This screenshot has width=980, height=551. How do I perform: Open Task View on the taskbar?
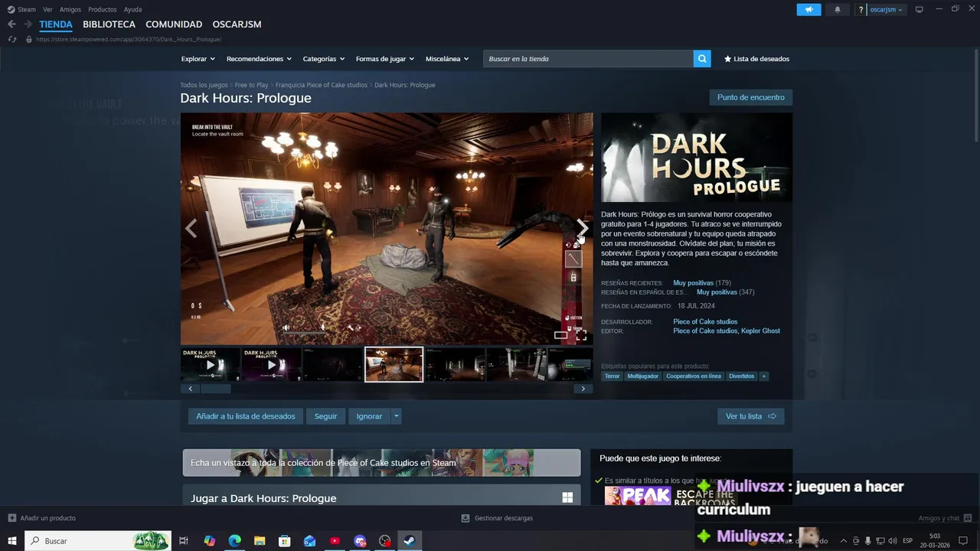click(x=184, y=541)
